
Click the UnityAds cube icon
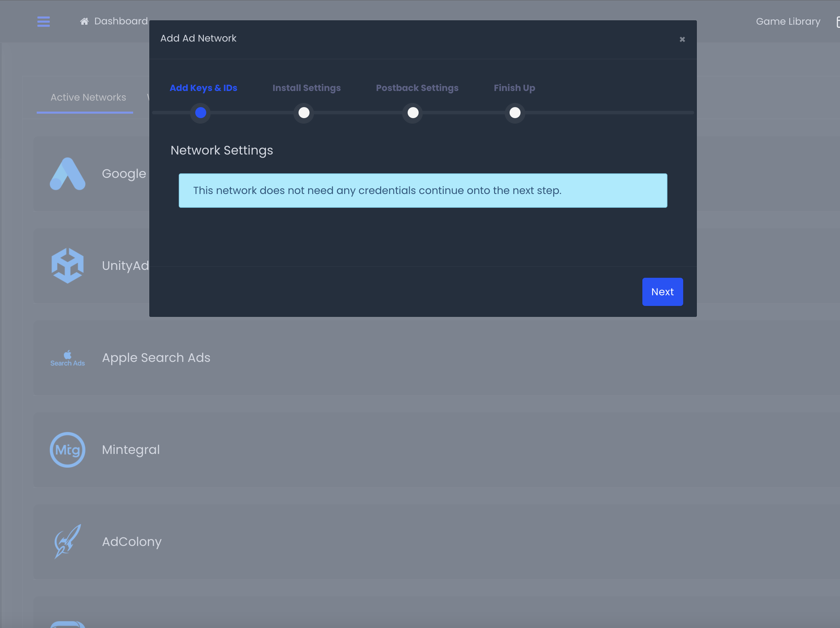[68, 265]
